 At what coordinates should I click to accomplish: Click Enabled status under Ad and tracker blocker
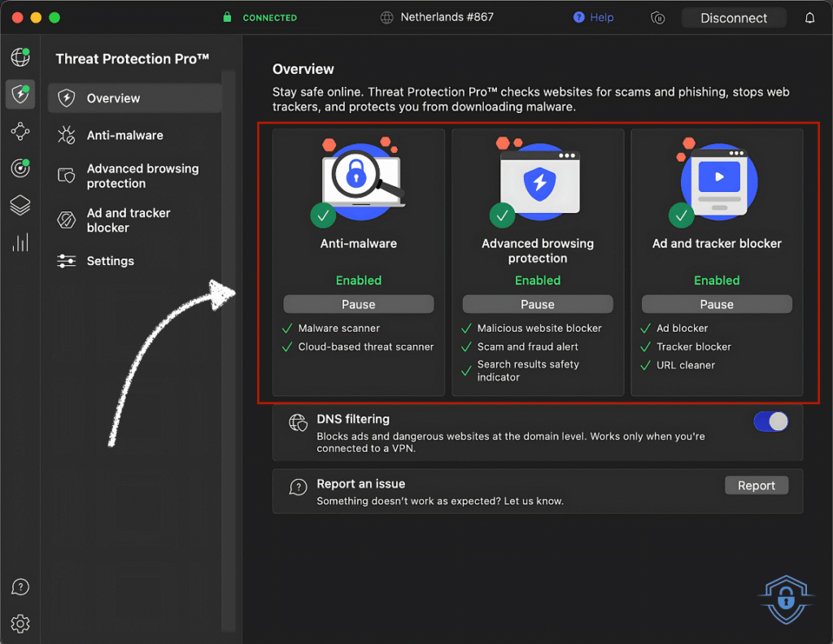coord(717,281)
